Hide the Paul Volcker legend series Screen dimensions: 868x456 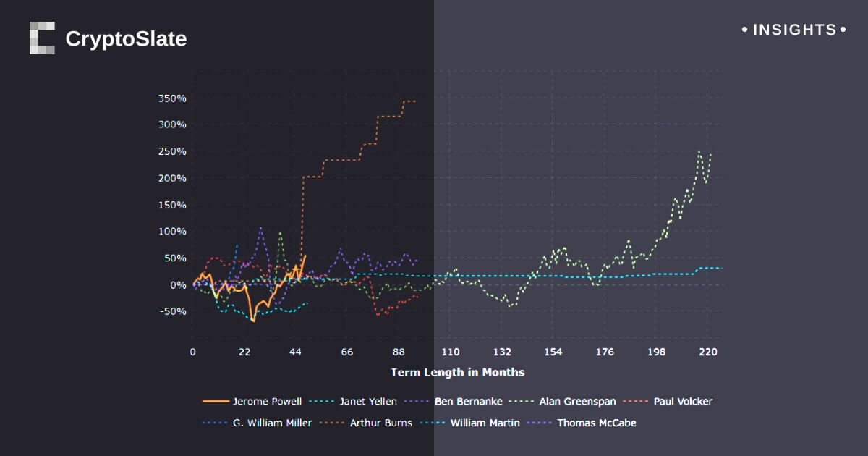tap(683, 401)
